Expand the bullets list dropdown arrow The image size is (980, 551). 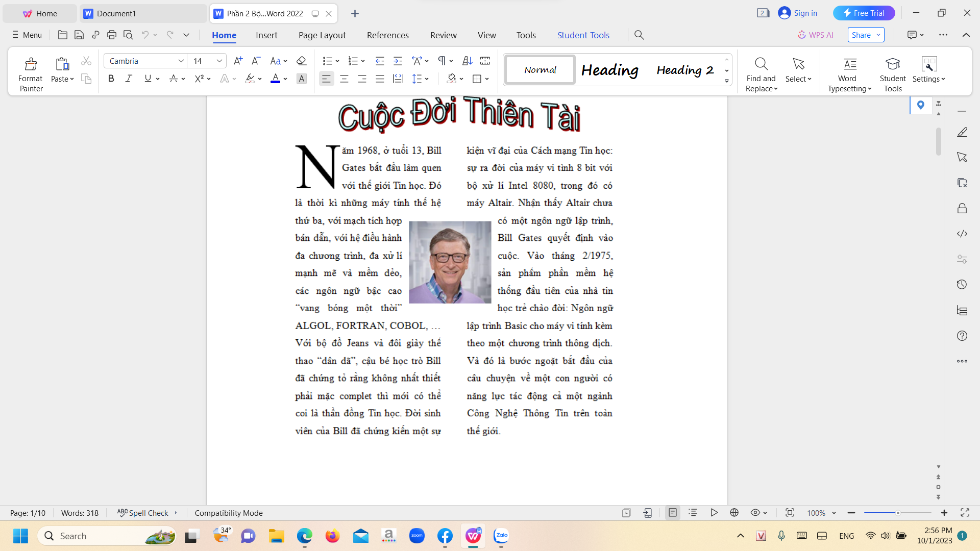pos(337,61)
